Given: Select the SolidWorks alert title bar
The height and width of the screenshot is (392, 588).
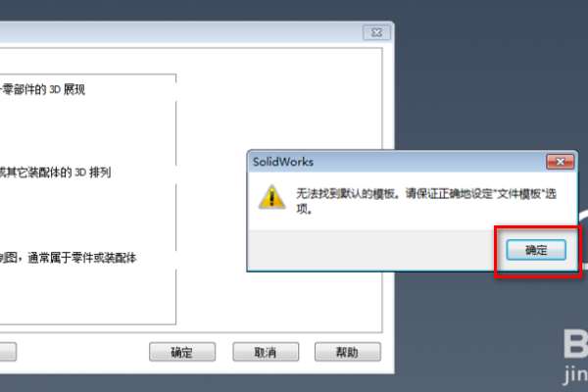Looking at the screenshot, I should point(398,162).
